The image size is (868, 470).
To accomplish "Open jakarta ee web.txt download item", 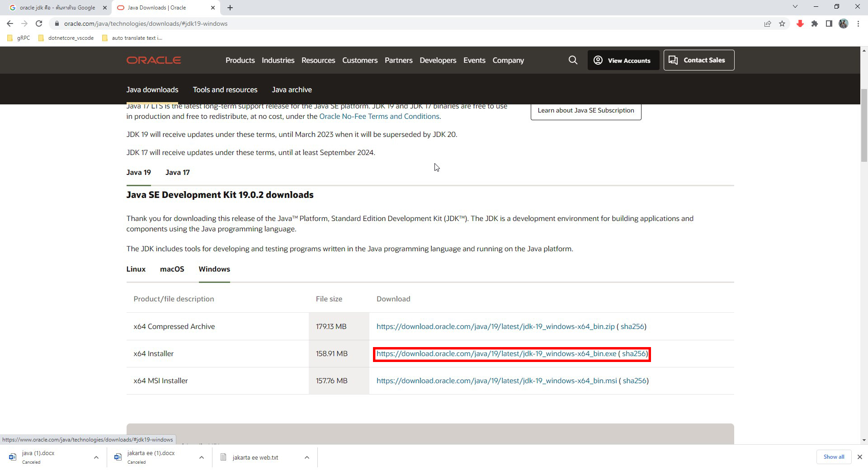I will pos(255,457).
